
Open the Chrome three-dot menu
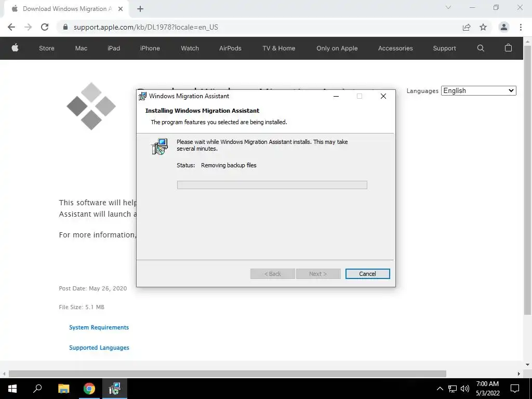click(x=521, y=27)
